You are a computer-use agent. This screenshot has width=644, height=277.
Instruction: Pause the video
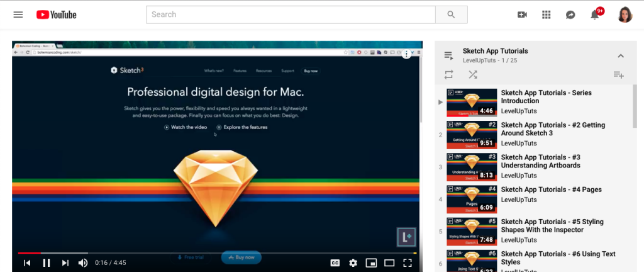[47, 263]
